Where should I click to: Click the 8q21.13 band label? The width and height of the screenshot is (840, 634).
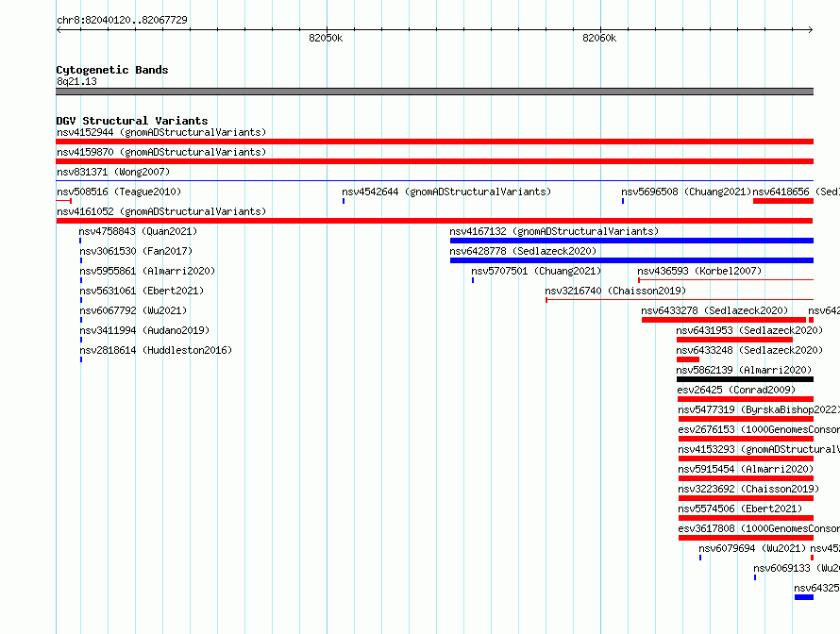(76, 81)
